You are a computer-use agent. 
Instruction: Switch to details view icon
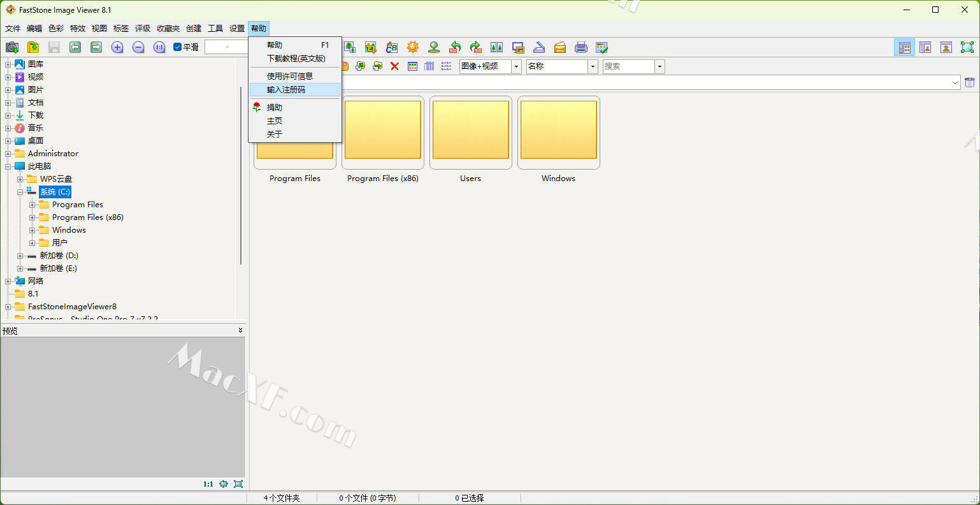pyautogui.click(x=429, y=66)
